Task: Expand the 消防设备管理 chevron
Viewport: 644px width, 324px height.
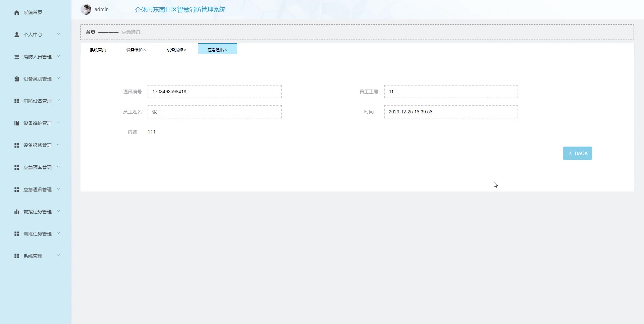Action: [58, 101]
